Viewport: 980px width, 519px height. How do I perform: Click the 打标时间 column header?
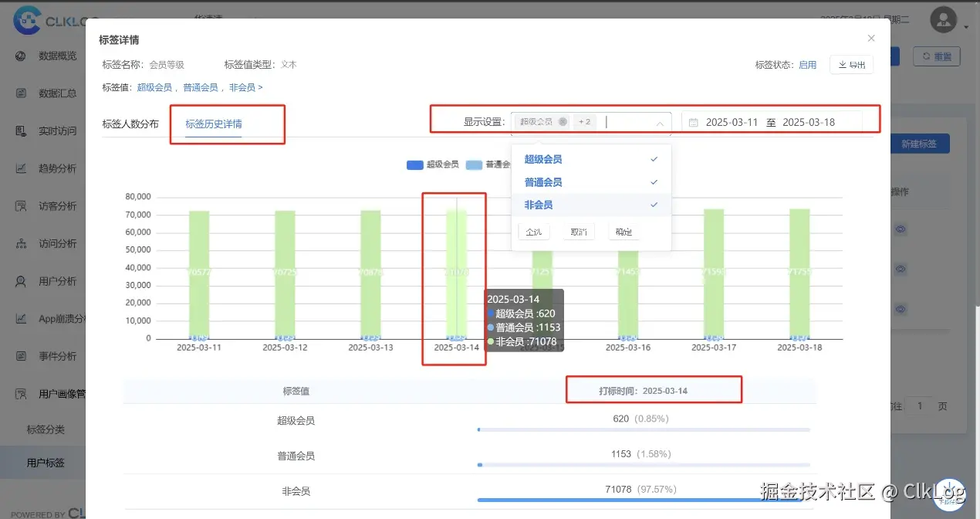click(x=643, y=391)
